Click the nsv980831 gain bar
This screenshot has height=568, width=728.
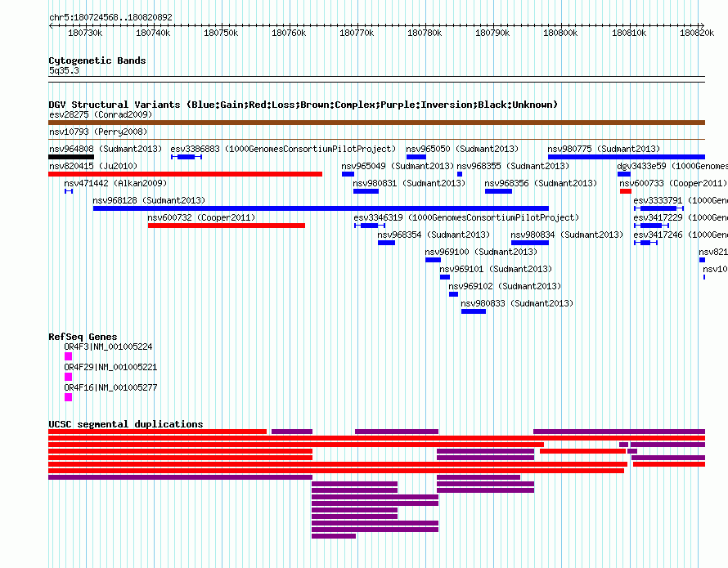tap(366, 191)
